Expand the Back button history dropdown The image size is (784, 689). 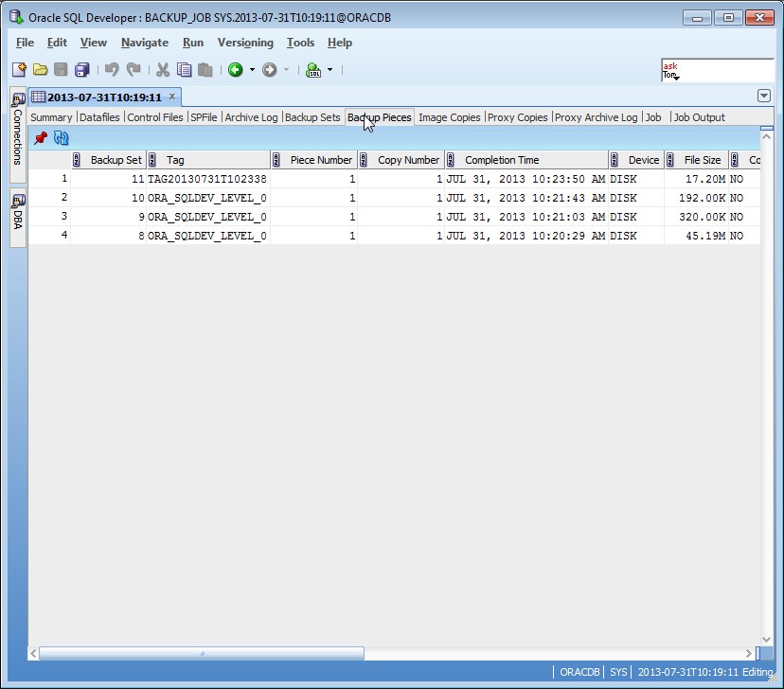pyautogui.click(x=252, y=70)
